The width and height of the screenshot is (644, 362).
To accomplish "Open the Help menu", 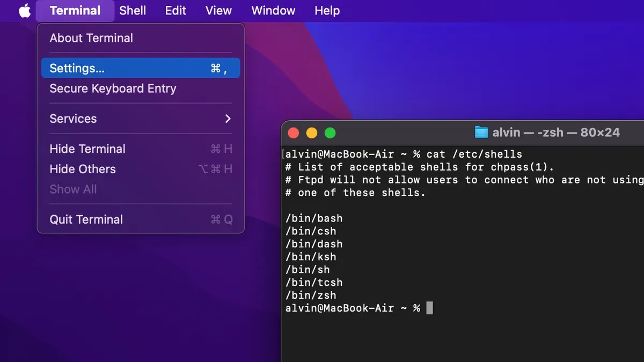I will [327, 11].
